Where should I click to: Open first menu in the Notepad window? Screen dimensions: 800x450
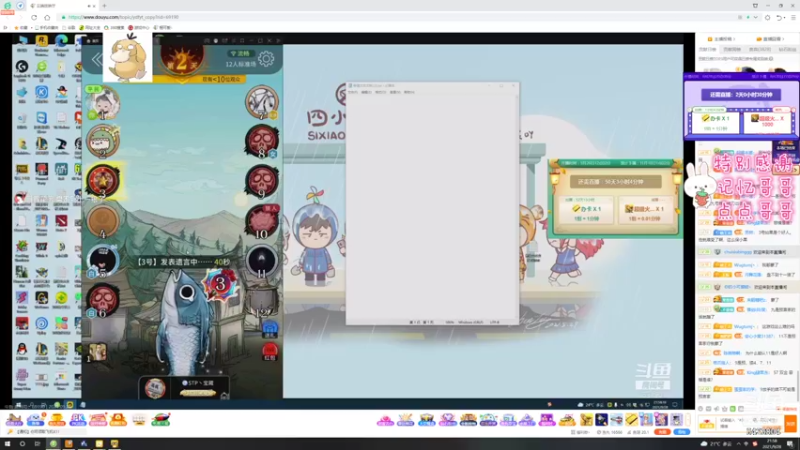click(353, 92)
